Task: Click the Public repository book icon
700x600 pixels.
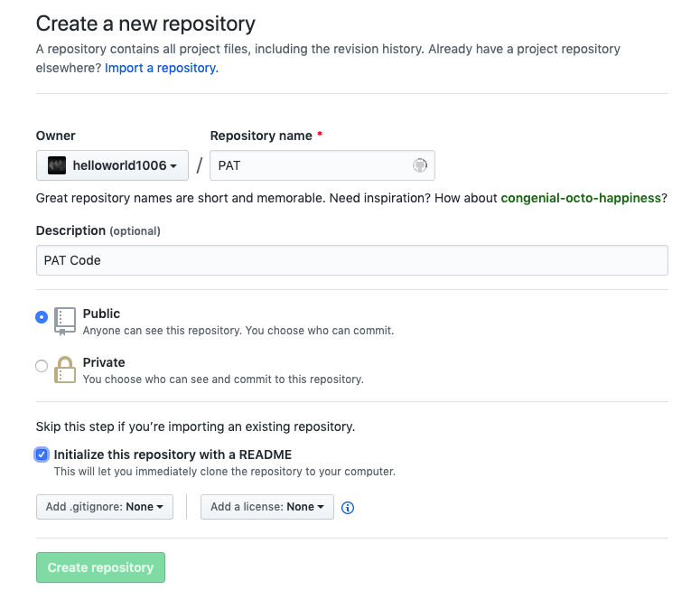Action: point(64,321)
